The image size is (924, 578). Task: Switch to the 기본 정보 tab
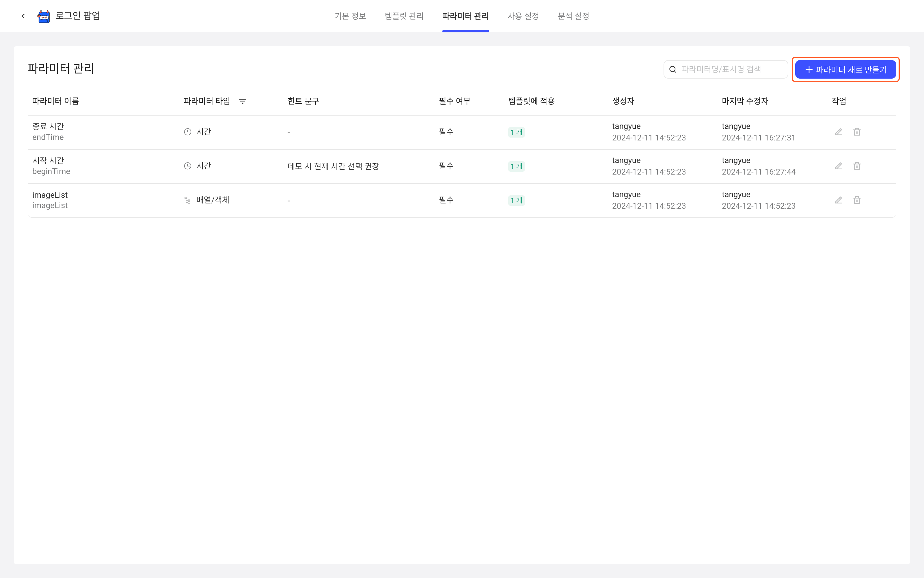(x=350, y=16)
